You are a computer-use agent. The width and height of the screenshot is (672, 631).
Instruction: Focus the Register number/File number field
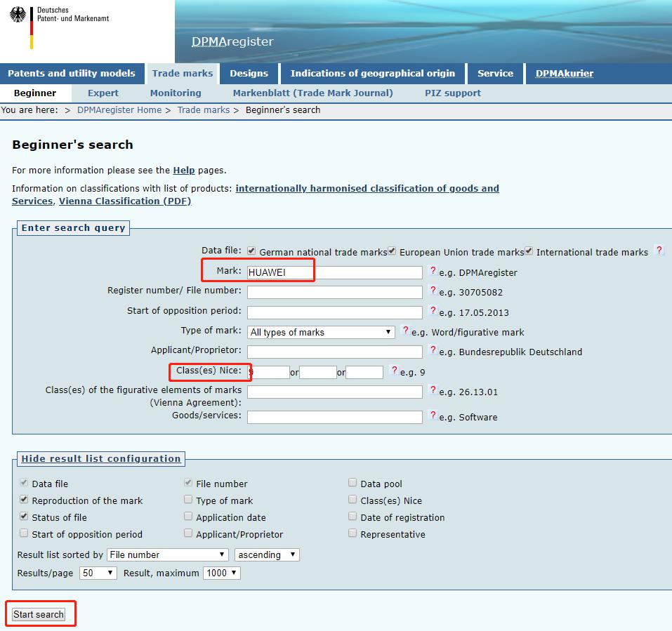(335, 292)
